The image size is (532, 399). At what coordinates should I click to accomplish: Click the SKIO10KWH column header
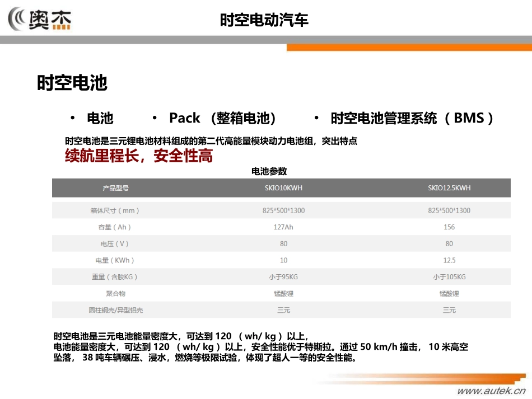pyautogui.click(x=283, y=188)
